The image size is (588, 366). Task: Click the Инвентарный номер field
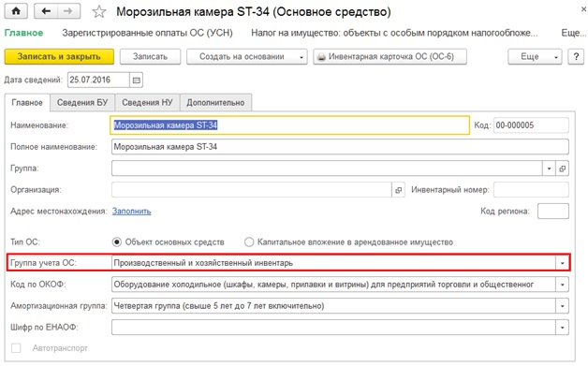(x=532, y=190)
